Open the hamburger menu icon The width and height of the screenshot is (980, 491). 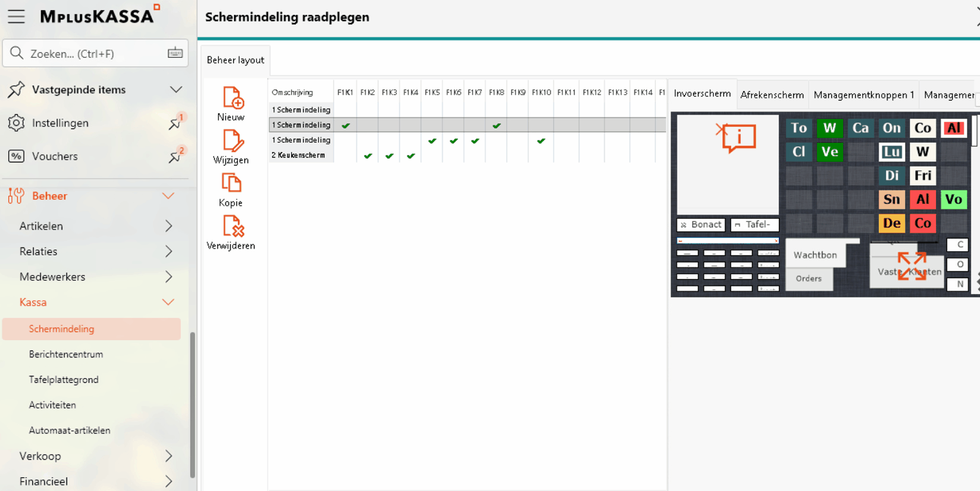pos(16,17)
